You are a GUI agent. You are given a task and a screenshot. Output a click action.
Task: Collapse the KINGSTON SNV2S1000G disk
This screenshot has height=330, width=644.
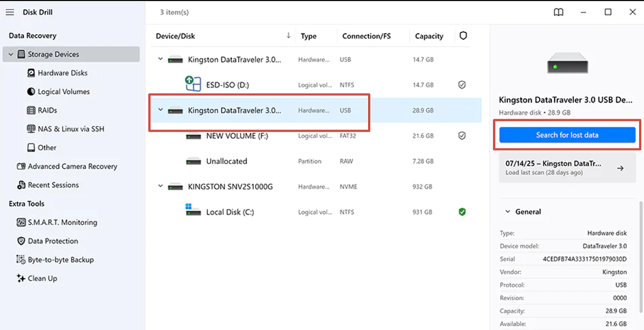(x=160, y=186)
